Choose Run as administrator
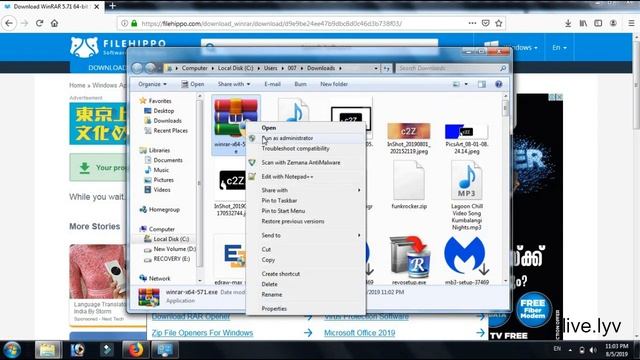 287,138
